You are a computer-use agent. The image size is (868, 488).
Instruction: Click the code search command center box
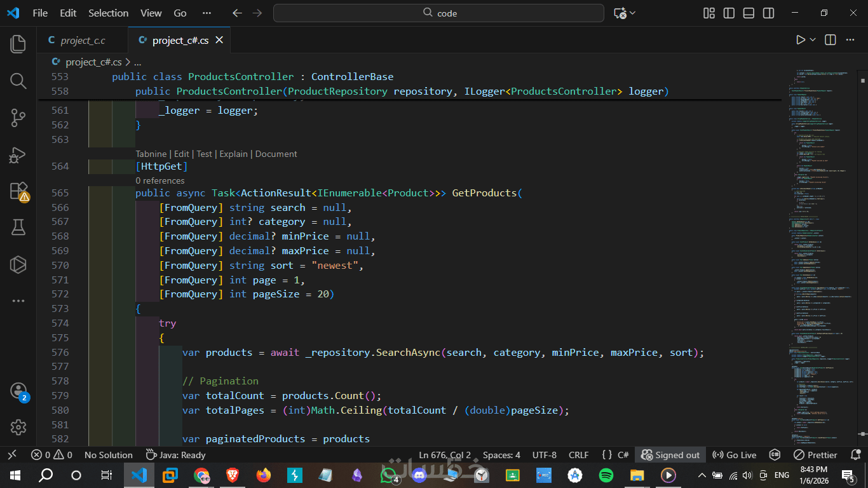click(x=438, y=13)
